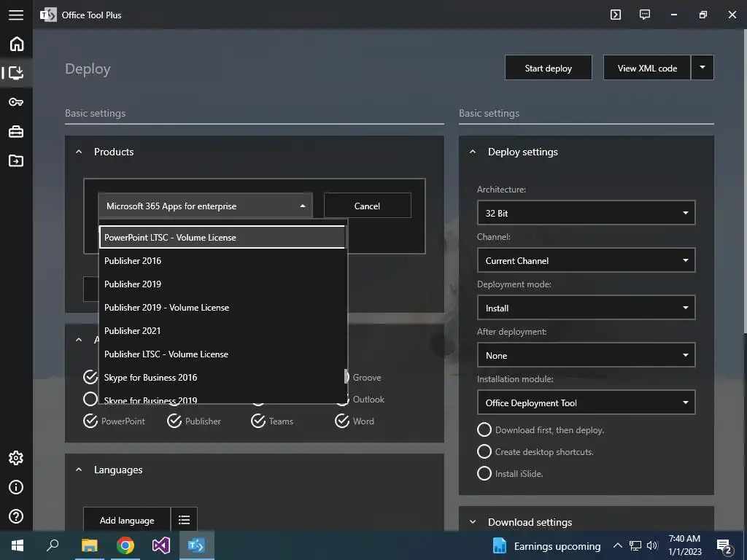Collapse the Languages section
Screen dimensions: 747x560
(79, 470)
